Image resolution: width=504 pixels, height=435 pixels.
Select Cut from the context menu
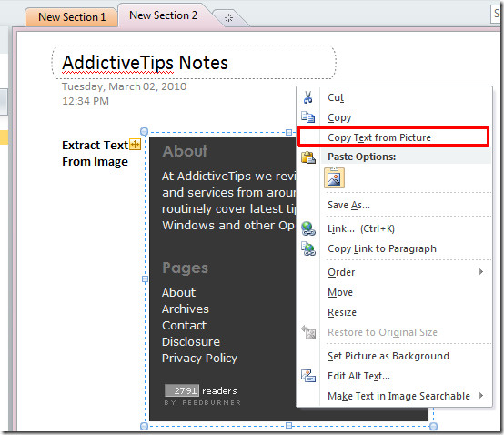coord(394,97)
